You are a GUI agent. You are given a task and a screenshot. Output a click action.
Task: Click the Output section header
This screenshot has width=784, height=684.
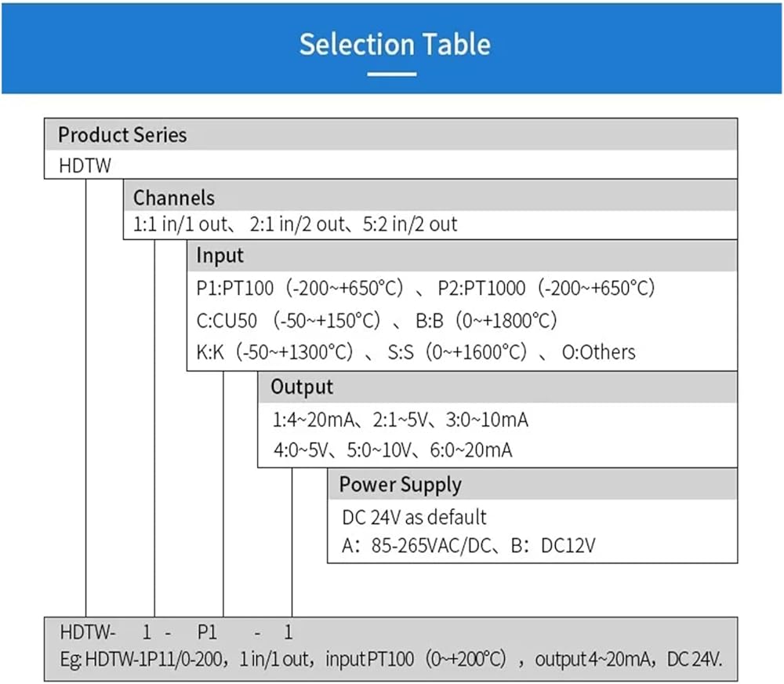coord(302,387)
